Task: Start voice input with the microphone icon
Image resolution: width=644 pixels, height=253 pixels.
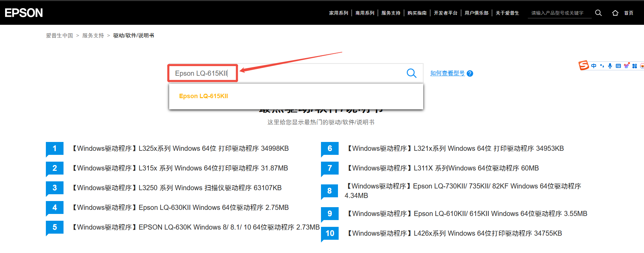Action: (x=610, y=66)
